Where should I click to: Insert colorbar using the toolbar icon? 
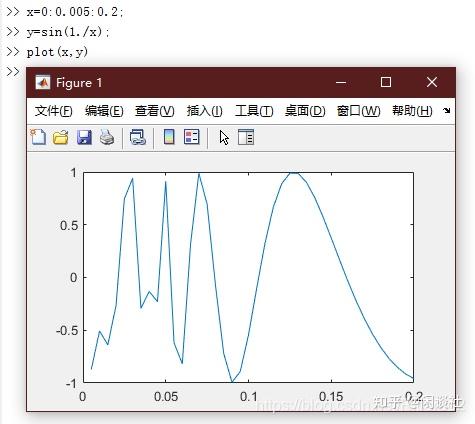point(169,137)
